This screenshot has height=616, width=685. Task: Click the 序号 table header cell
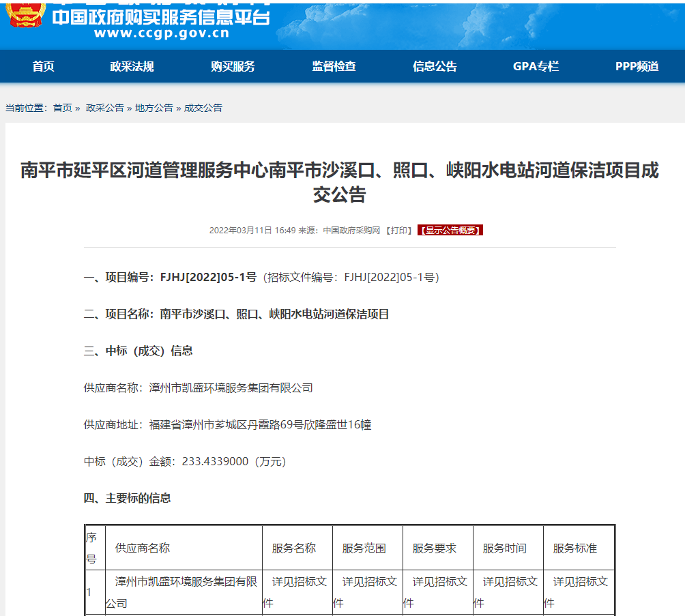click(95, 548)
